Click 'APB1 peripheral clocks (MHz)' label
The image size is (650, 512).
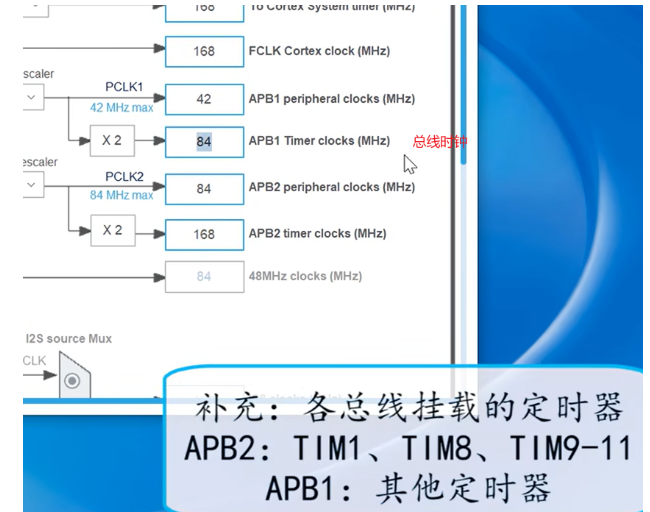point(332,99)
